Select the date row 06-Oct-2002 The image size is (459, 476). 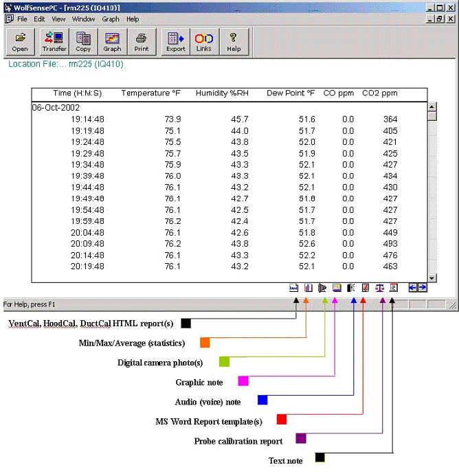point(56,107)
